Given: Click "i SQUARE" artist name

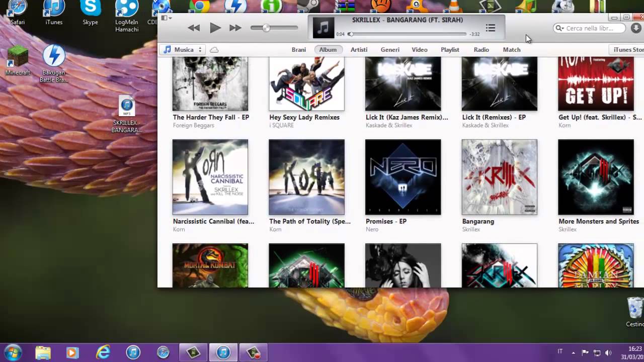Looking at the screenshot, I should click(281, 125).
